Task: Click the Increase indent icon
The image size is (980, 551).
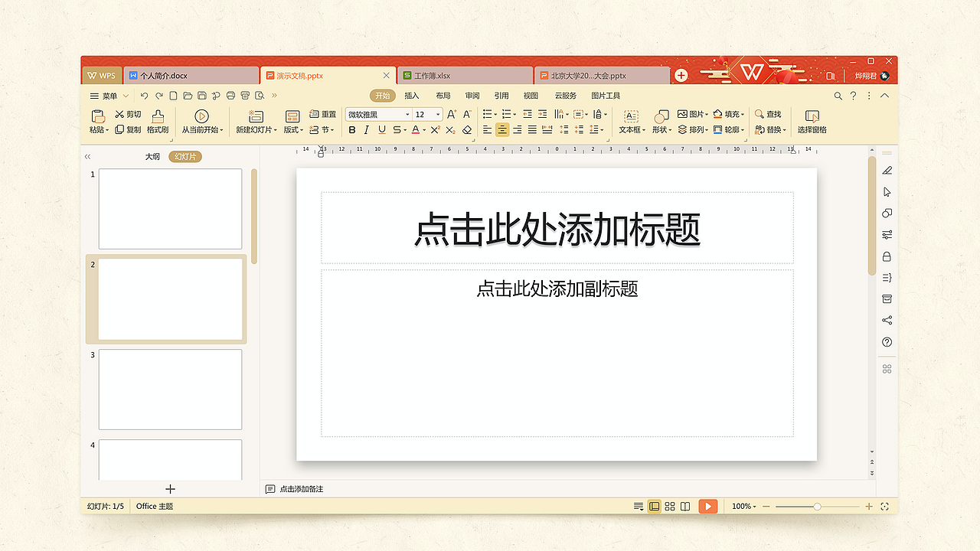Action: pyautogui.click(x=543, y=114)
